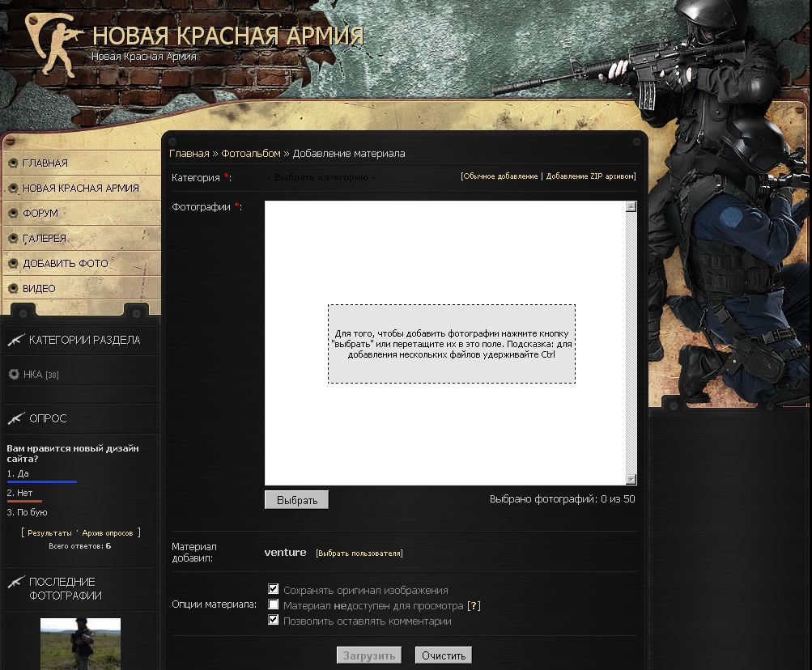Open the poll Результаты link

click(49, 532)
